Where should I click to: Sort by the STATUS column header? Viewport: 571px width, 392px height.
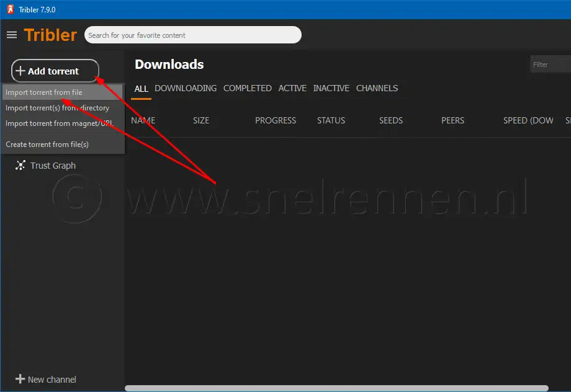coord(331,120)
